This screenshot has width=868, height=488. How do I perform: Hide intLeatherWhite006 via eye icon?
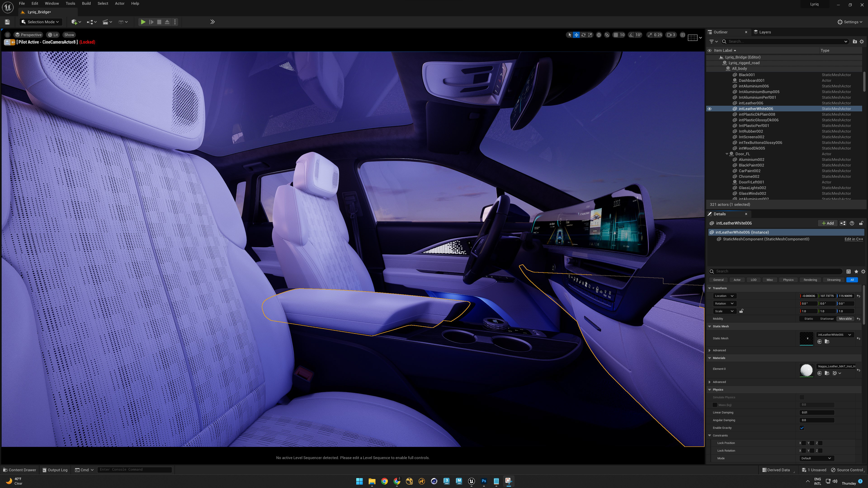(x=709, y=109)
